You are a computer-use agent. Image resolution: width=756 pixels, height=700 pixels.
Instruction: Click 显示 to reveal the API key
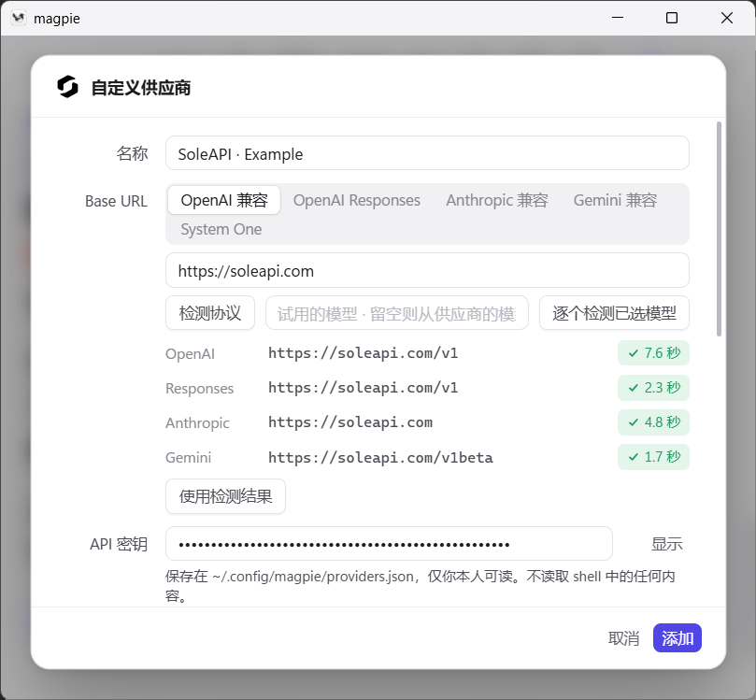coord(667,544)
